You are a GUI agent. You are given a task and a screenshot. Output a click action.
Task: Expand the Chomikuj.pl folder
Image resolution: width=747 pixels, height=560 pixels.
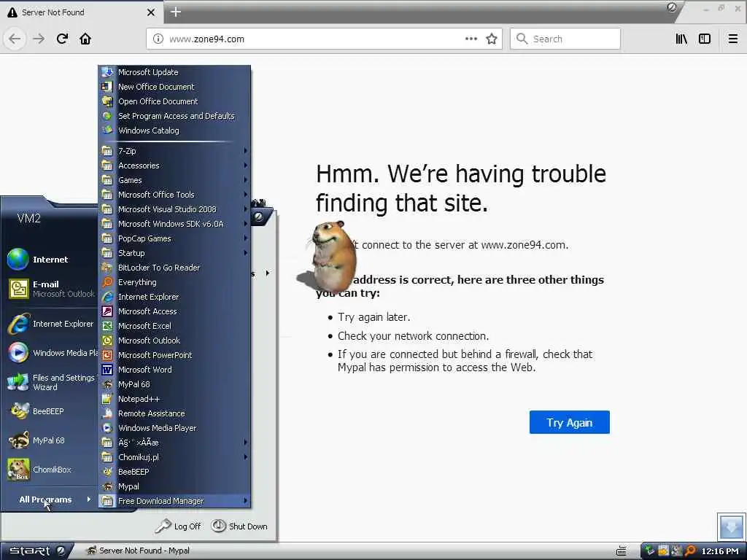[x=174, y=457]
